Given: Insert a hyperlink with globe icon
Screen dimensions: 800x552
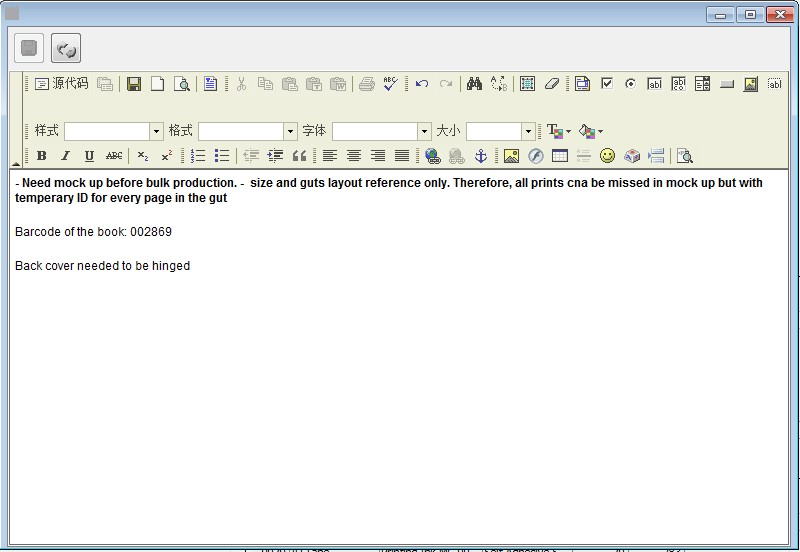Looking at the screenshot, I should tap(433, 156).
